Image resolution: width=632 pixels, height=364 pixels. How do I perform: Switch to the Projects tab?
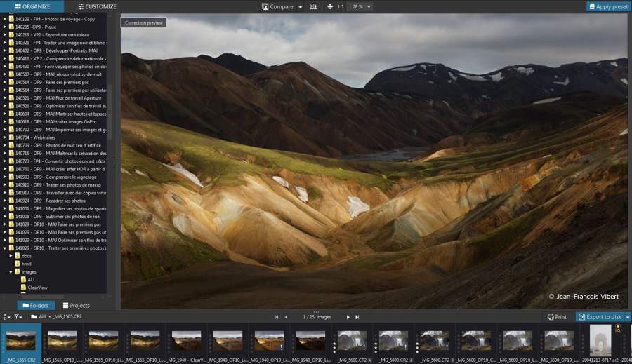[76, 306]
